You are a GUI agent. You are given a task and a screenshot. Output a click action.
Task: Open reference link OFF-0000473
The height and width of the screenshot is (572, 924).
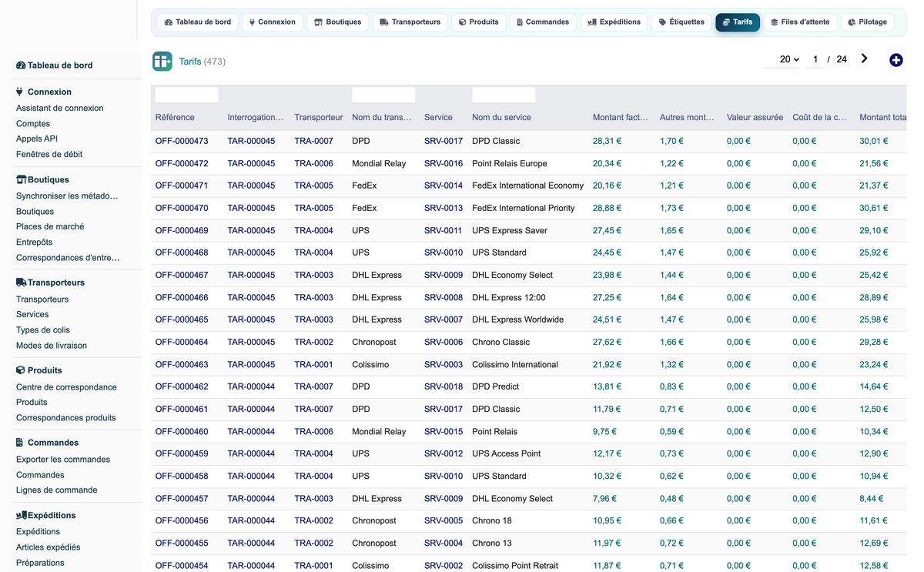click(182, 141)
